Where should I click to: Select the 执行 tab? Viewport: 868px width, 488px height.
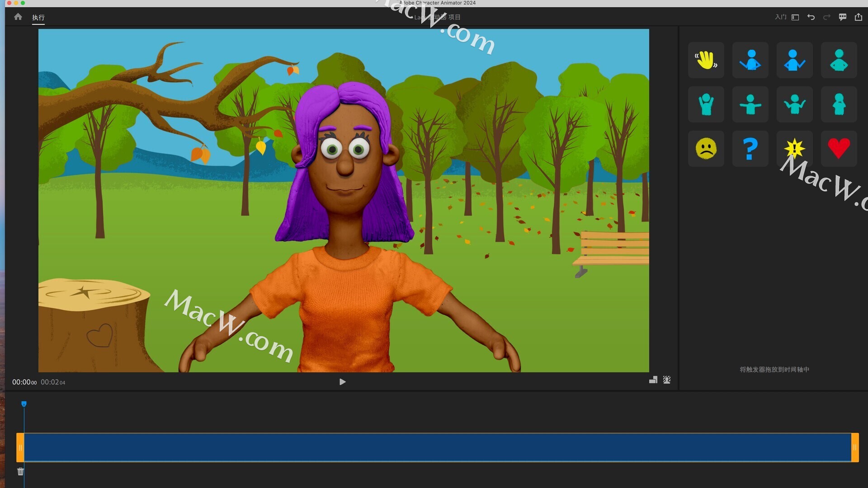[x=38, y=18]
